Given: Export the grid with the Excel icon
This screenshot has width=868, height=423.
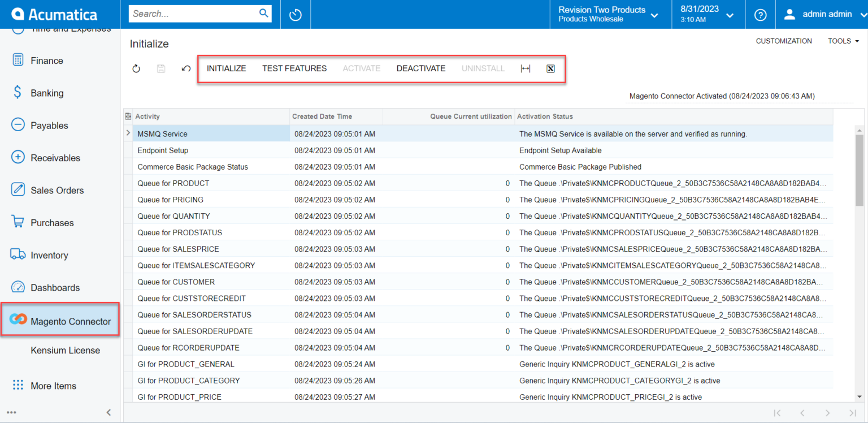Looking at the screenshot, I should [x=550, y=68].
